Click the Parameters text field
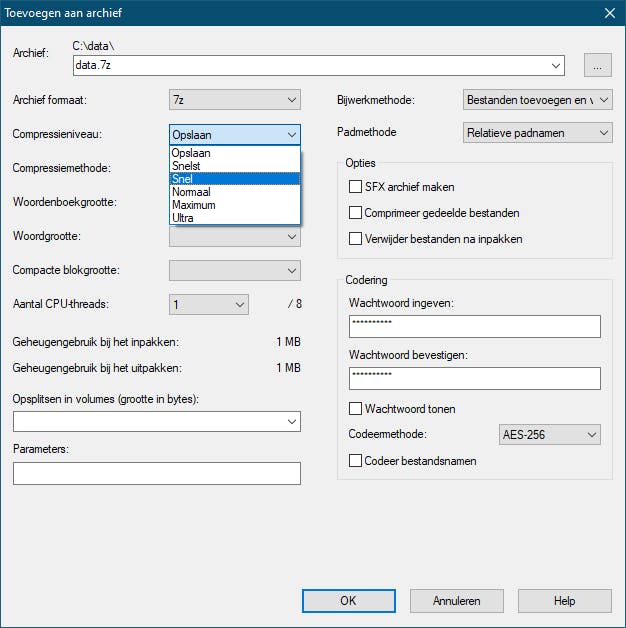 pos(157,473)
